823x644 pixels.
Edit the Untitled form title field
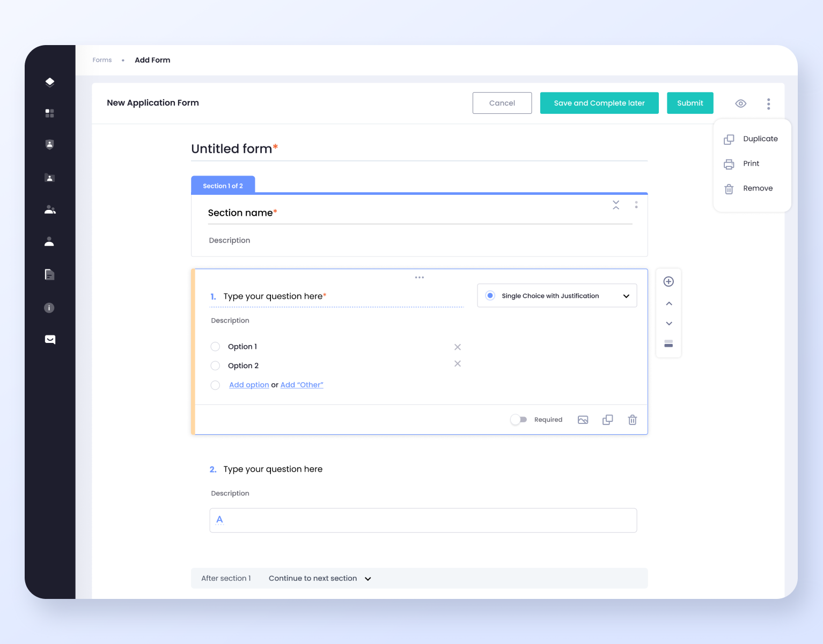420,149
